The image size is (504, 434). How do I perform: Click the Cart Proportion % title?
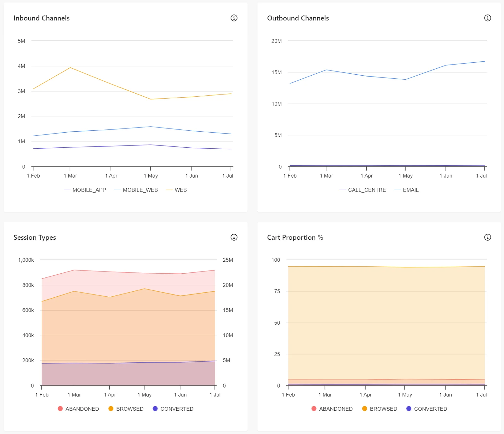coord(295,237)
